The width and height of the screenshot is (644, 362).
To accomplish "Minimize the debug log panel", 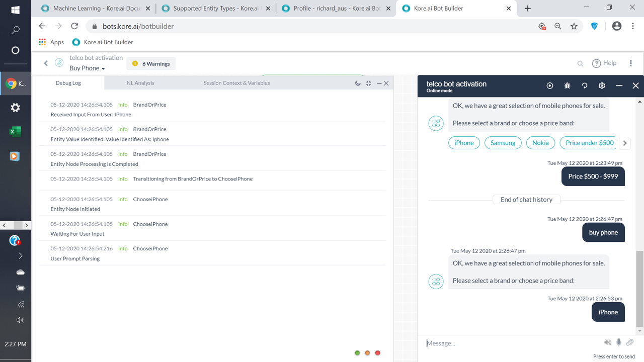I will pyautogui.click(x=379, y=83).
